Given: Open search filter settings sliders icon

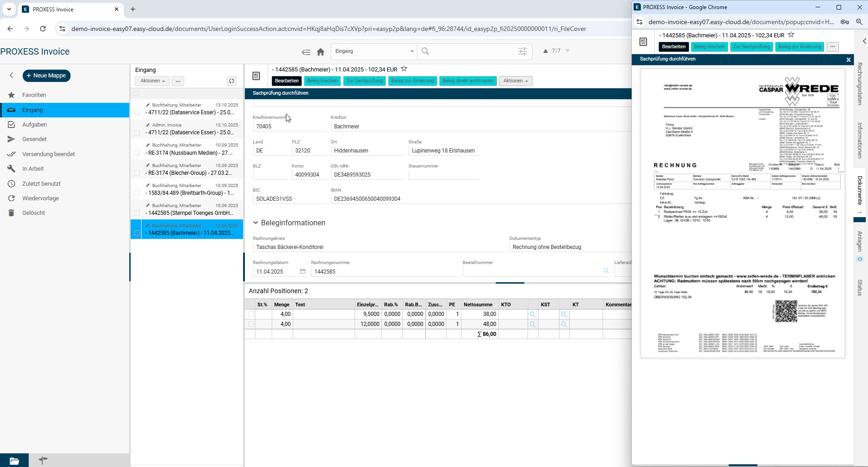Looking at the screenshot, I should tap(523, 51).
